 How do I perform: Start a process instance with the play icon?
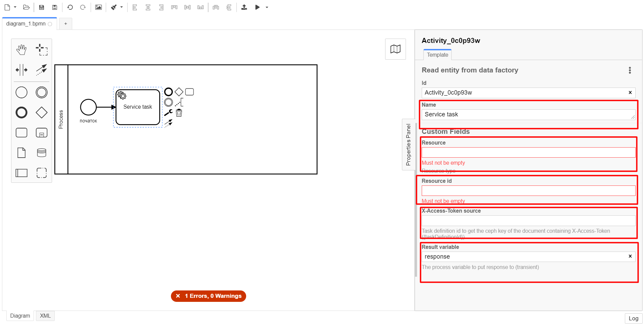pos(257,7)
